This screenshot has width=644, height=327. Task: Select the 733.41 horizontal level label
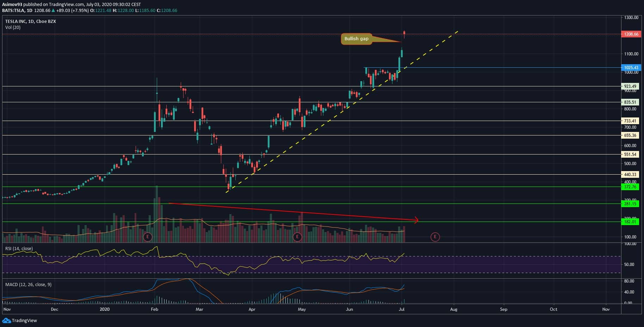click(x=631, y=121)
